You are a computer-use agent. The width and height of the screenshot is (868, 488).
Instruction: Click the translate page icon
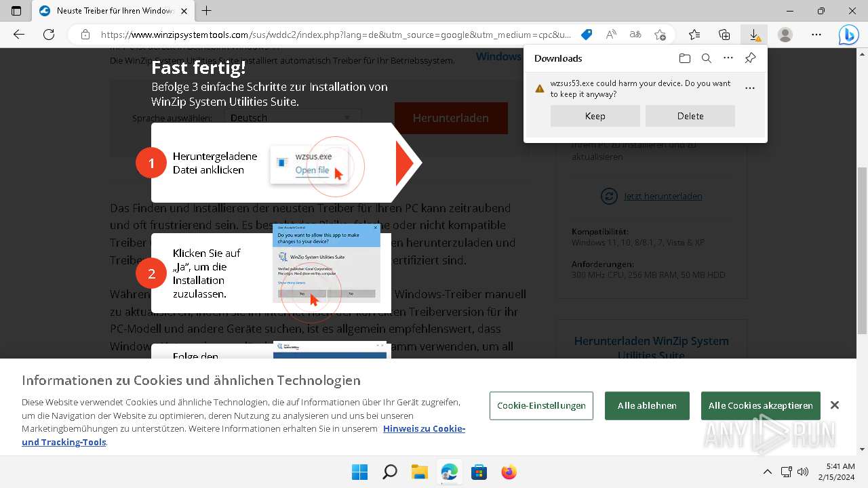(635, 35)
